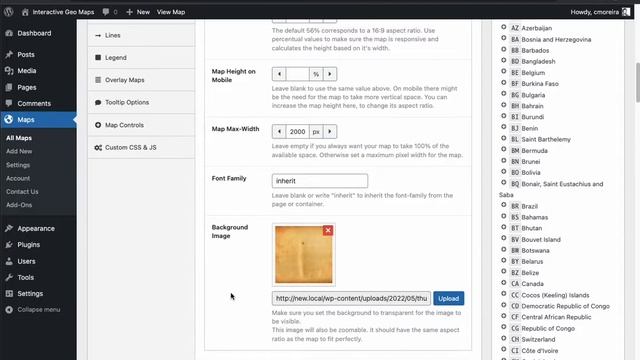Click the Upload button
The height and width of the screenshot is (360, 640).
point(449,298)
